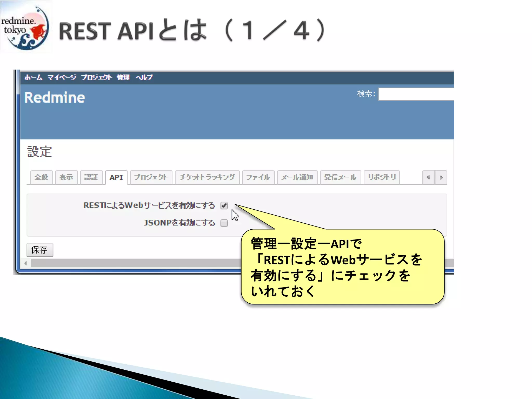This screenshot has width=532, height=399.
Task: Switch to the 表示 settings tab
Action: 66,177
